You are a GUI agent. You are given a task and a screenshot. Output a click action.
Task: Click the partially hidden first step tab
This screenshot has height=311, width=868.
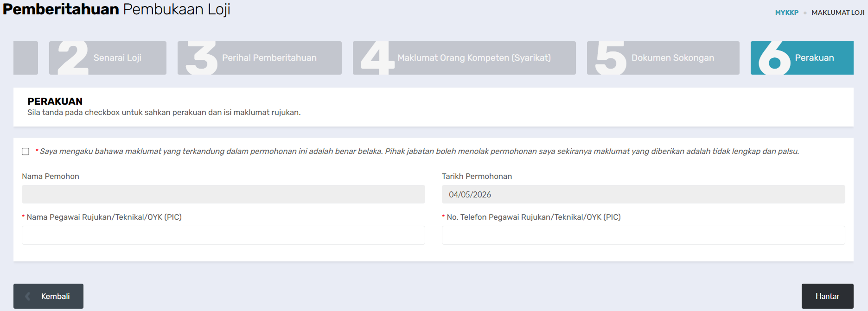point(26,58)
